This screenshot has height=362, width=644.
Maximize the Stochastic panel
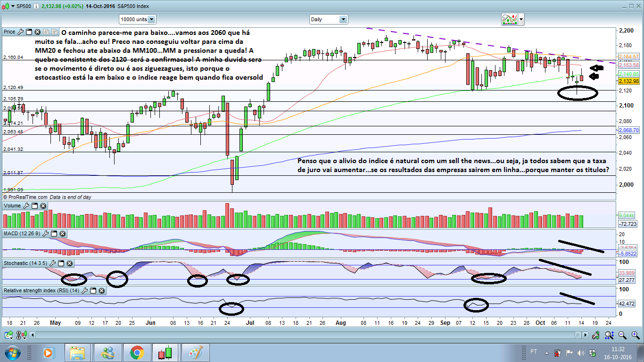click(61, 263)
